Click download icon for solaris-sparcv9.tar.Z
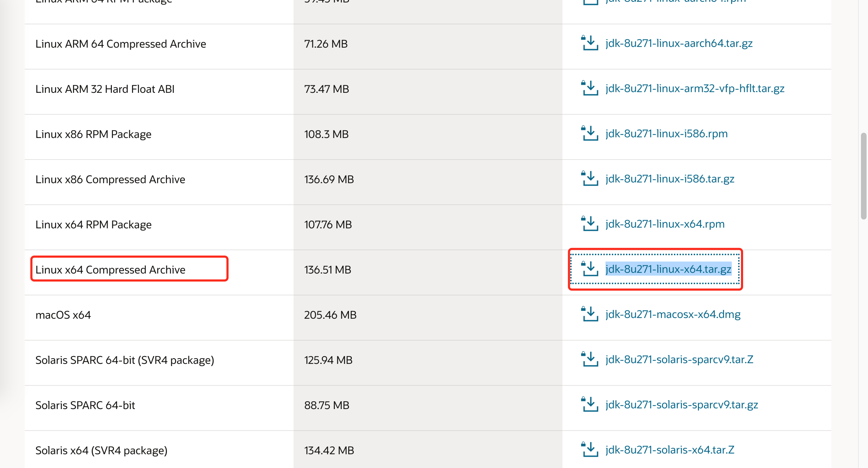This screenshot has width=868, height=468. click(x=589, y=359)
